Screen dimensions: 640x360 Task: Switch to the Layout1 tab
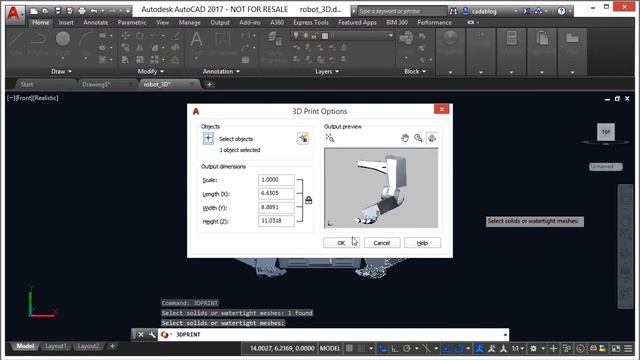[56, 347]
